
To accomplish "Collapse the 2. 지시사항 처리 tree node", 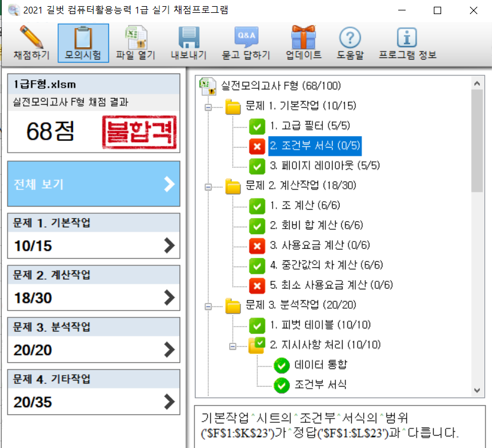I will (233, 346).
